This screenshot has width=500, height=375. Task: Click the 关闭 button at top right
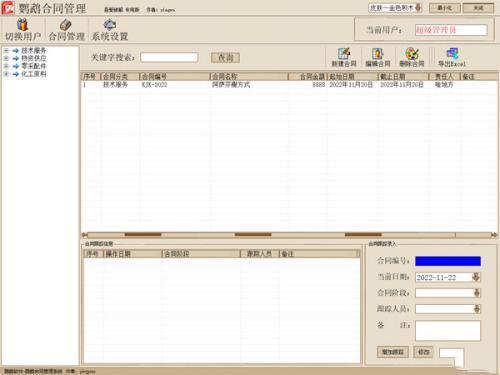478,8
